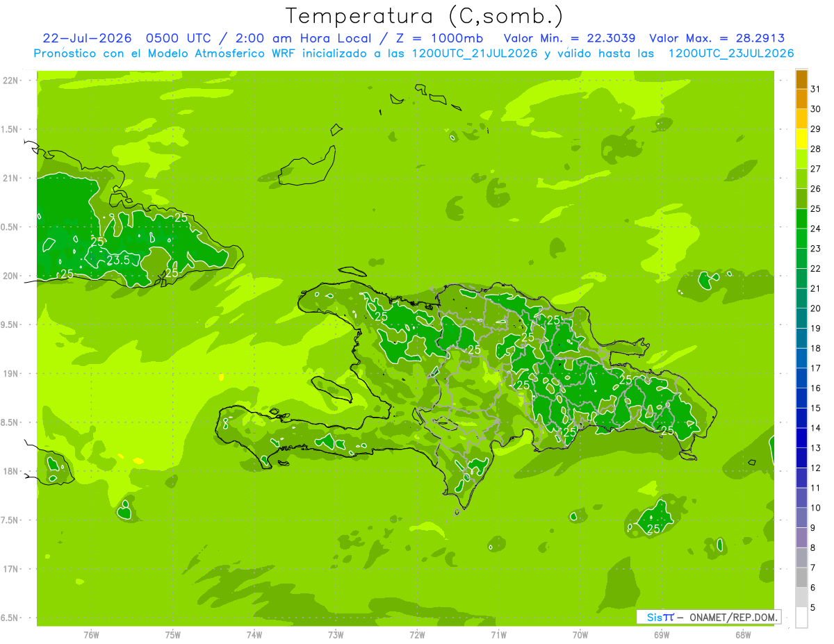Click the yellow legend swatch between 28 and 29
Screen dimensions: 834x644
[801, 139]
